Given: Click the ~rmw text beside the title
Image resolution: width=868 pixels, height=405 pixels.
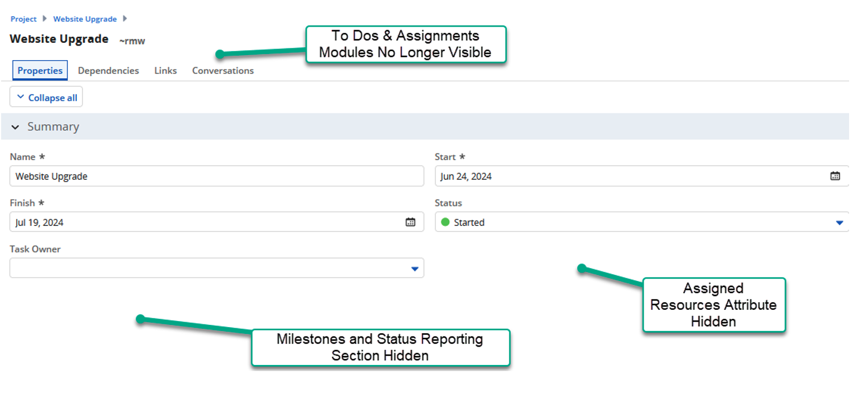Looking at the screenshot, I should coord(132,41).
